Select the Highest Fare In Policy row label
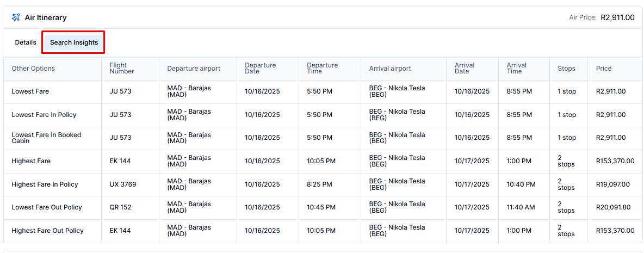Image resolution: width=644 pixels, height=253 pixels. coord(45,184)
